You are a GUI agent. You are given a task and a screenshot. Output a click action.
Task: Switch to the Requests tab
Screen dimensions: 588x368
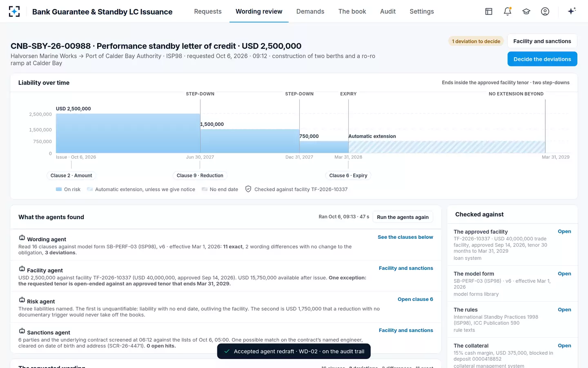(208, 11)
